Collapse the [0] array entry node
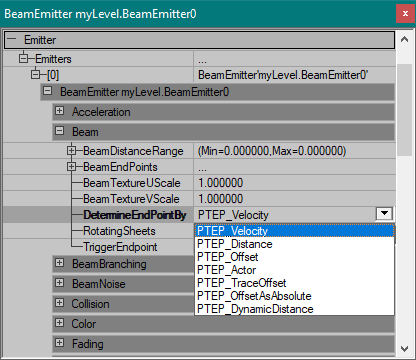 point(35,74)
